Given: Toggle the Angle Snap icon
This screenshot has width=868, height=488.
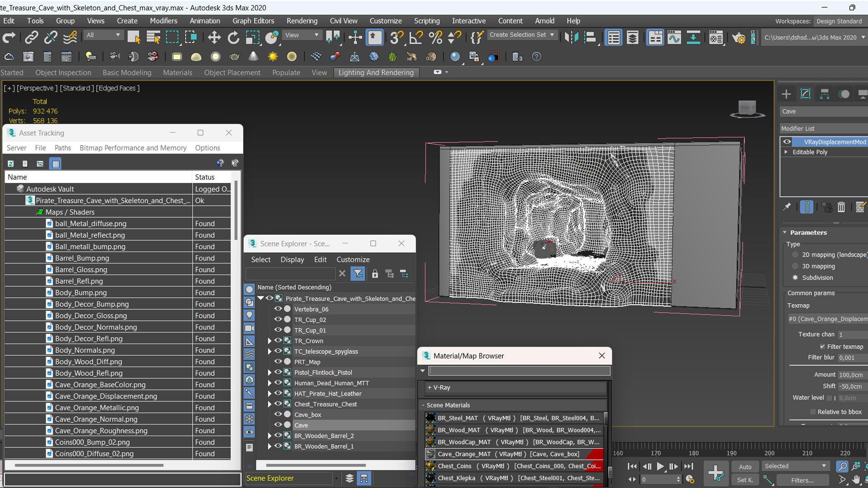Looking at the screenshot, I should 416,38.
